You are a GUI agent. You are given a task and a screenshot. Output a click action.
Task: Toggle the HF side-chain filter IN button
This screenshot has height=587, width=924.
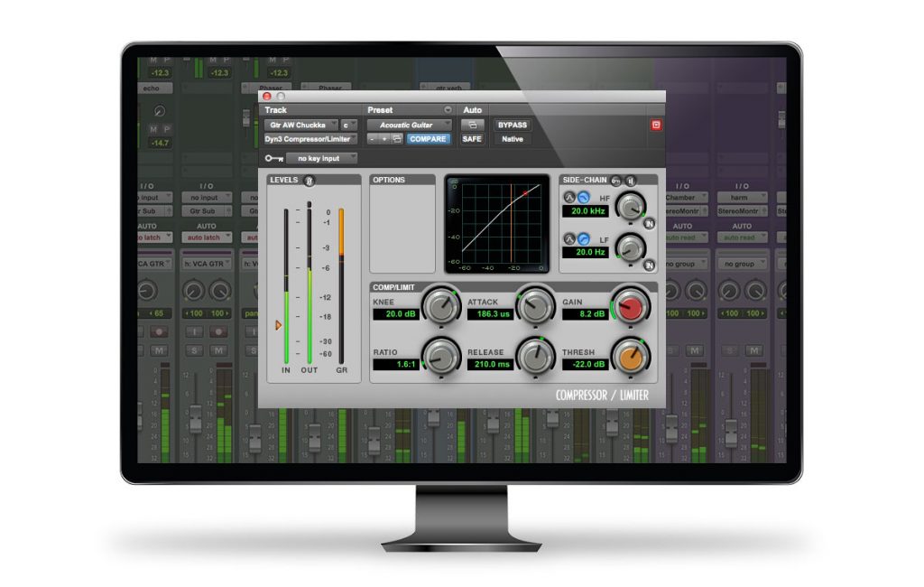(649, 223)
